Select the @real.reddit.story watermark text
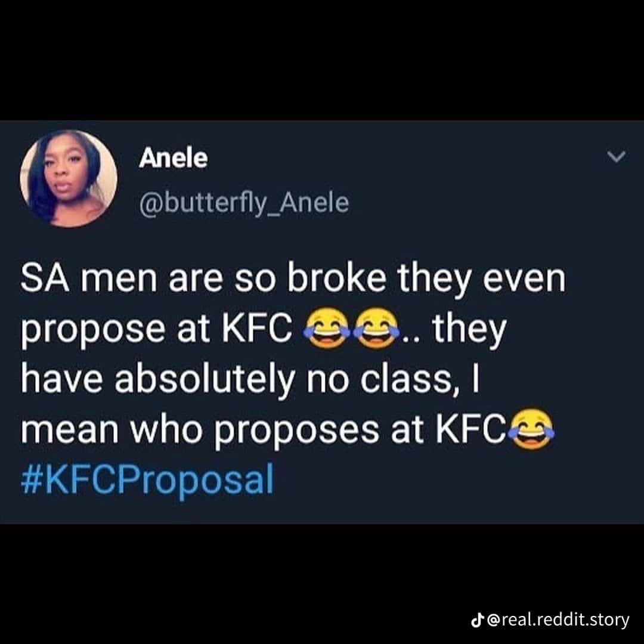The width and height of the screenshot is (644, 644). click(x=558, y=620)
